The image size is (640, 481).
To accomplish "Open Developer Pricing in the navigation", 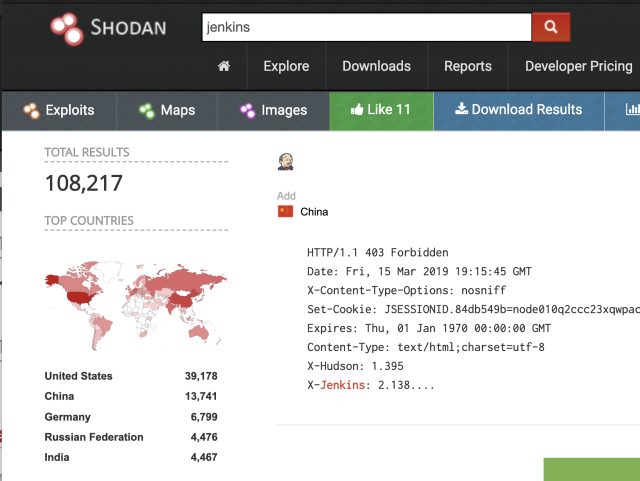I will point(578,66).
